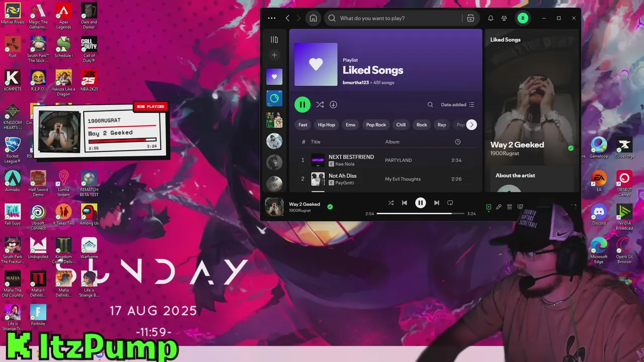Select the Liked Songs heart in the sidebar
The height and width of the screenshot is (362, 644).
(274, 77)
